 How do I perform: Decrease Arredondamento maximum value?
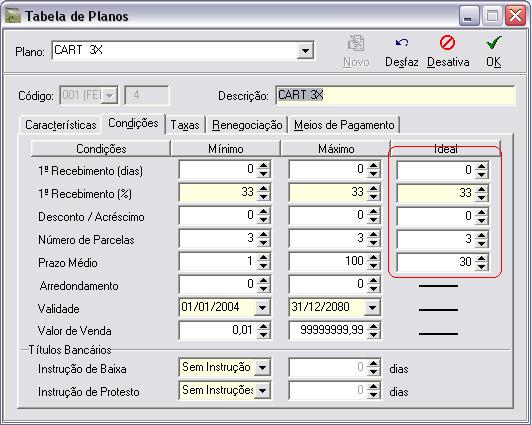coord(373,289)
